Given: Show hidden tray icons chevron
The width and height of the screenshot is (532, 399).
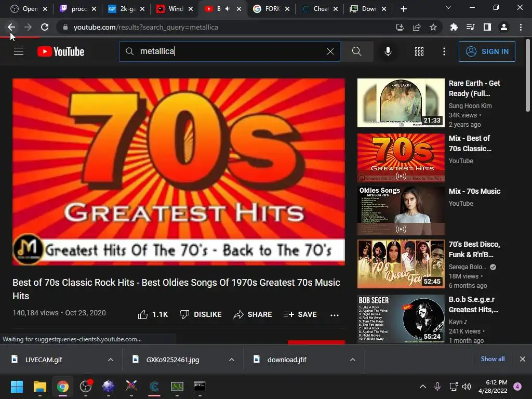Looking at the screenshot, I should click(423, 387).
